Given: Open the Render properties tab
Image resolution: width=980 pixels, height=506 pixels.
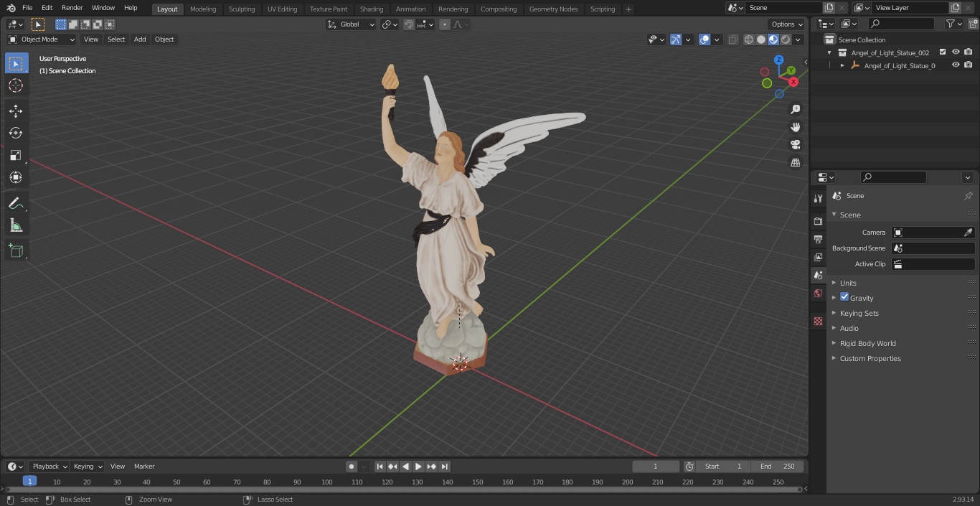Looking at the screenshot, I should pyautogui.click(x=818, y=221).
